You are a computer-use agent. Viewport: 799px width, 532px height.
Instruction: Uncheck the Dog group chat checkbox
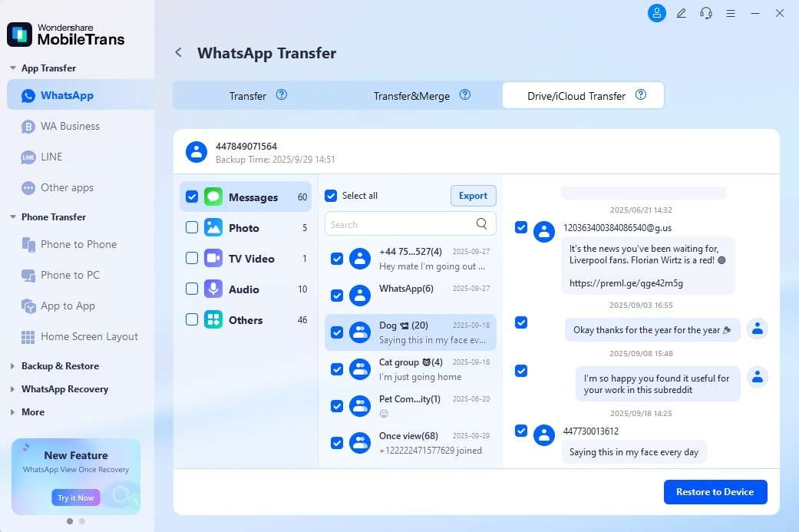[x=337, y=332]
